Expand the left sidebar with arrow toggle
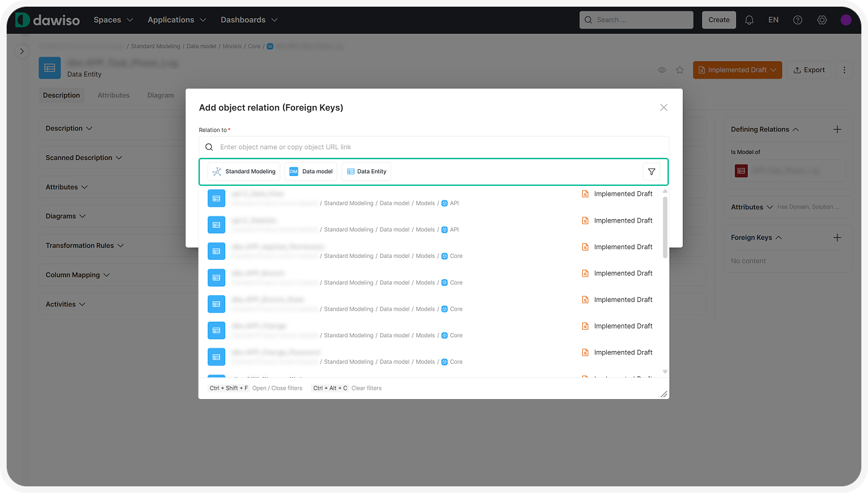This screenshot has width=868, height=493. click(x=22, y=51)
